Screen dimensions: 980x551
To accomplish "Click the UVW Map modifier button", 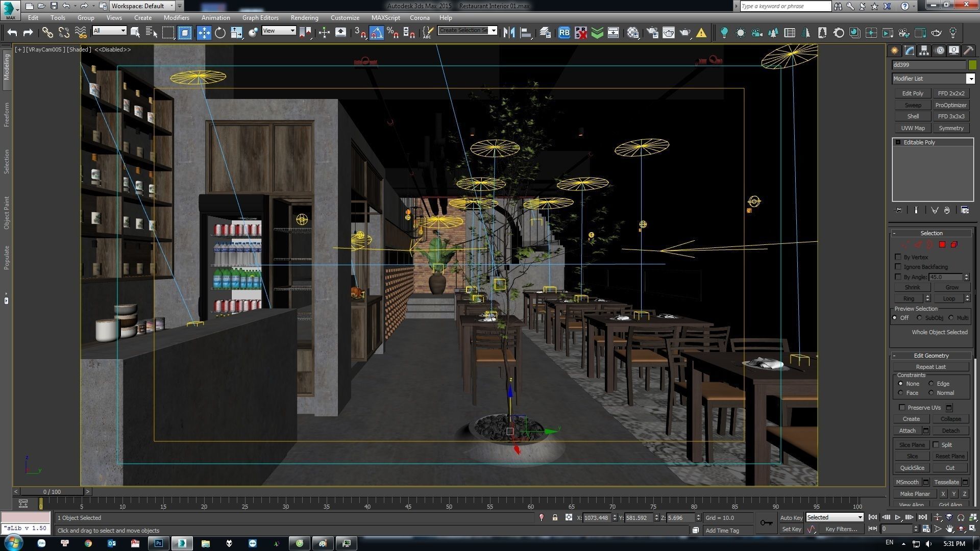I will (x=913, y=128).
